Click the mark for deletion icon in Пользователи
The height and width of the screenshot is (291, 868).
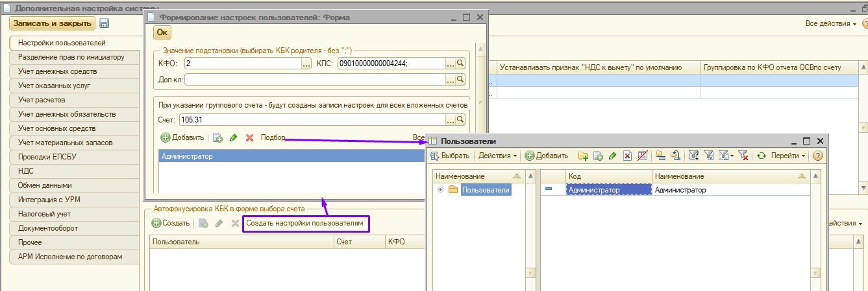[627, 156]
